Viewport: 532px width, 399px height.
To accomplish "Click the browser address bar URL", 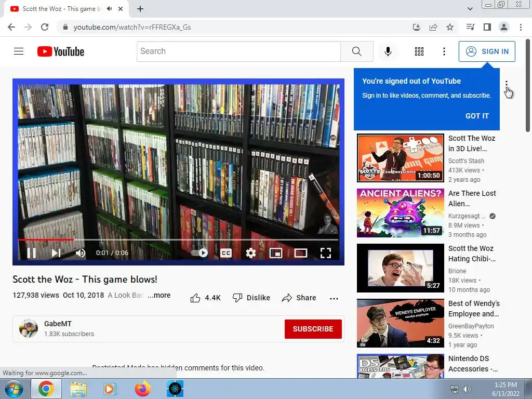I will [132, 27].
